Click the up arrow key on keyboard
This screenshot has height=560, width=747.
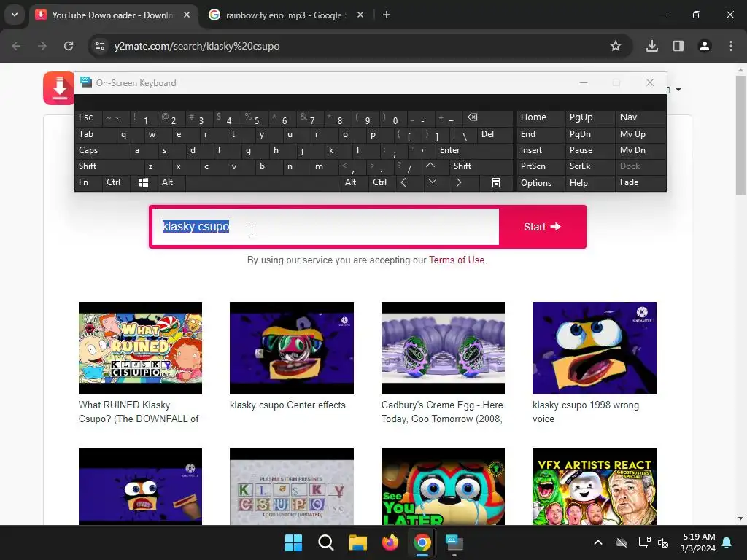[x=430, y=166]
